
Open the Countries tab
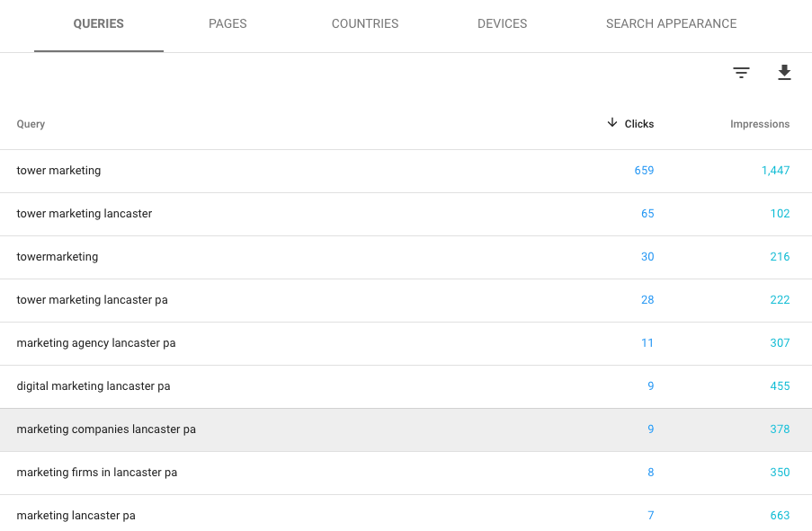click(x=365, y=23)
